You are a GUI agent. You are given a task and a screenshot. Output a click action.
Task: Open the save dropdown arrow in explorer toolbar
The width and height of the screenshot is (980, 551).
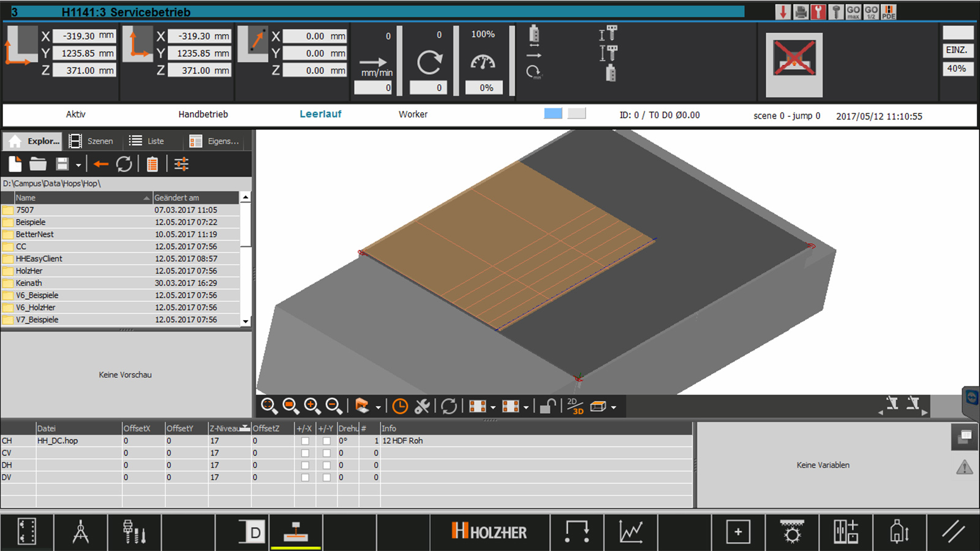click(78, 165)
